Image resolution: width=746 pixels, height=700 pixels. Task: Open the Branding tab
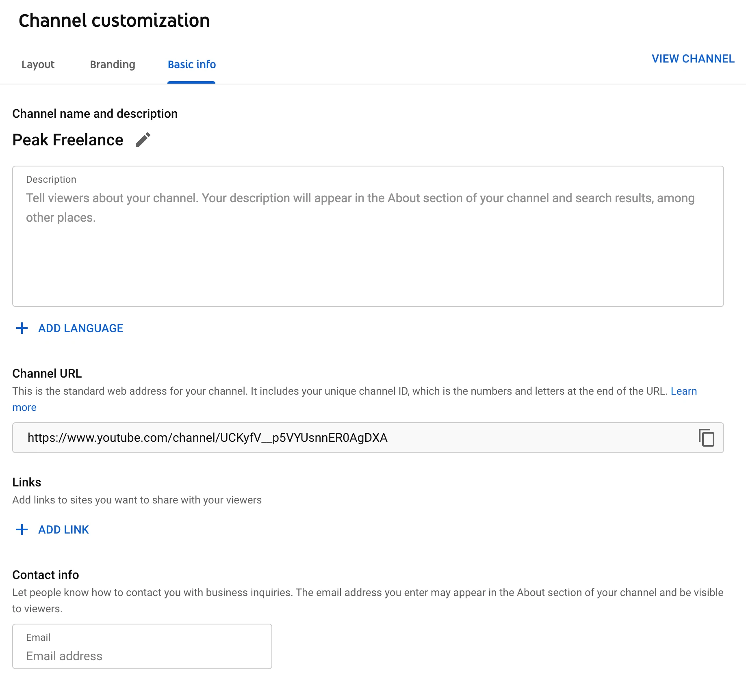click(113, 65)
